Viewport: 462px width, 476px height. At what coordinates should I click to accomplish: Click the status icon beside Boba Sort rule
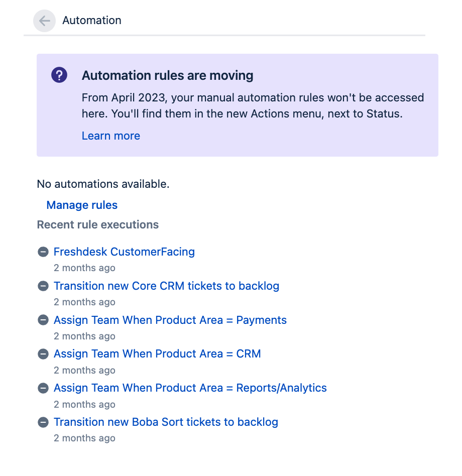tap(43, 422)
